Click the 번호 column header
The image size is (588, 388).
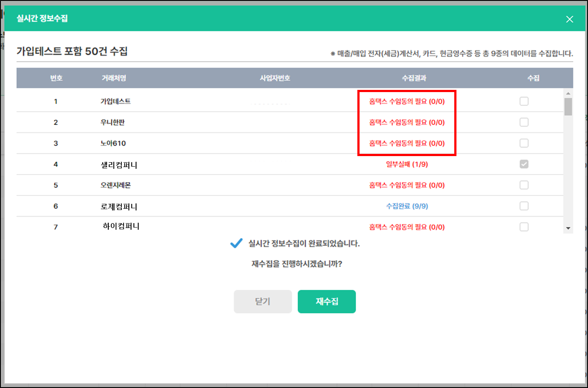pyautogui.click(x=56, y=78)
